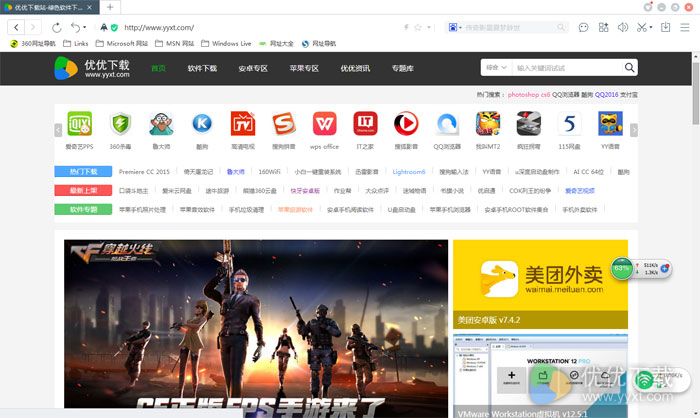Viewport: 700px width, 418px height.
Task: Click the red 最新上架 label
Action: pos(83,191)
